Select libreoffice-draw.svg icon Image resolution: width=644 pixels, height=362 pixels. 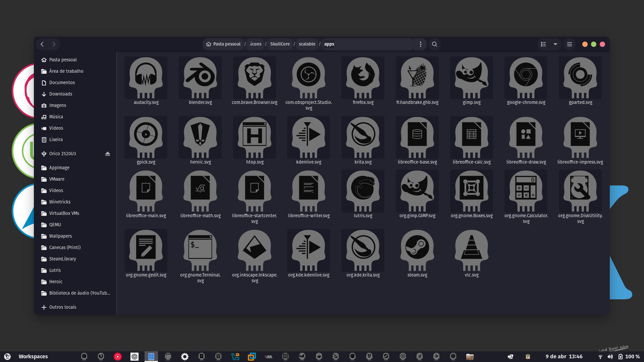526,137
